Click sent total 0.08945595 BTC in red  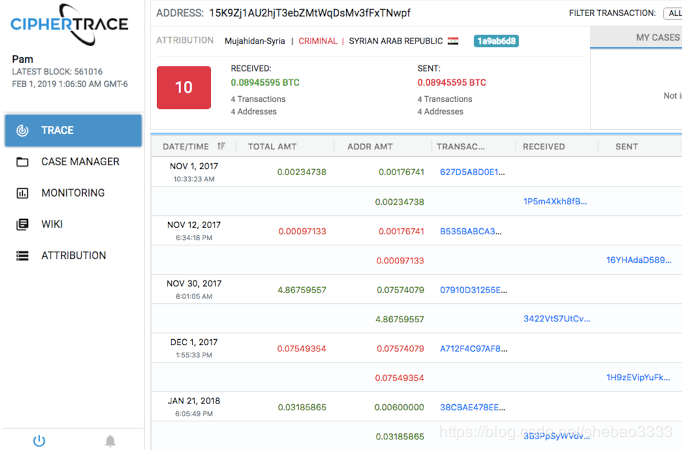(x=452, y=83)
